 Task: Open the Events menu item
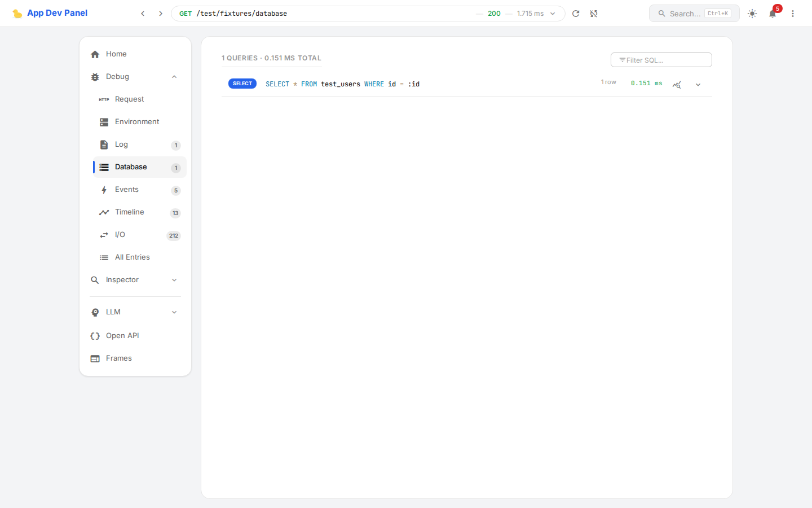point(127,190)
